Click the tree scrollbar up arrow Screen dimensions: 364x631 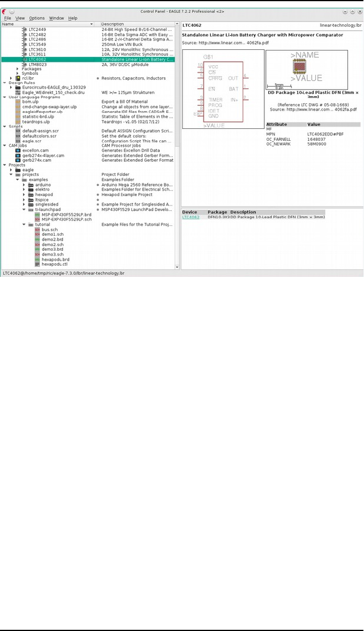tap(178, 24)
